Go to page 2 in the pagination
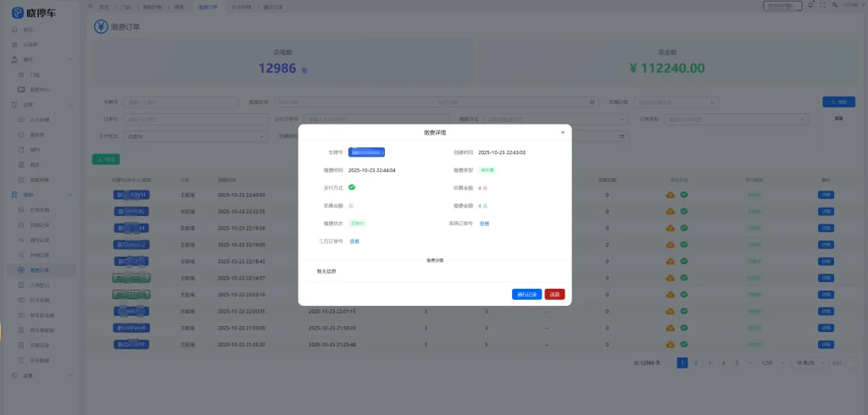Image resolution: width=868 pixels, height=415 pixels. (x=696, y=362)
